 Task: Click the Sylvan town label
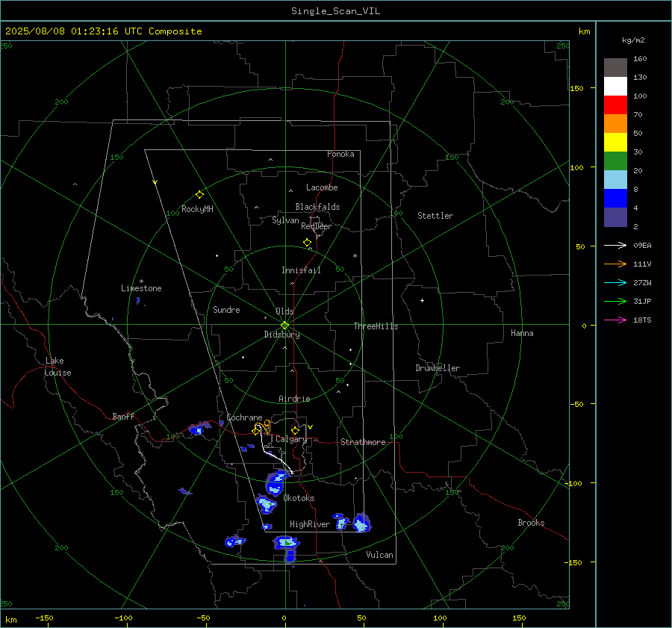click(285, 220)
